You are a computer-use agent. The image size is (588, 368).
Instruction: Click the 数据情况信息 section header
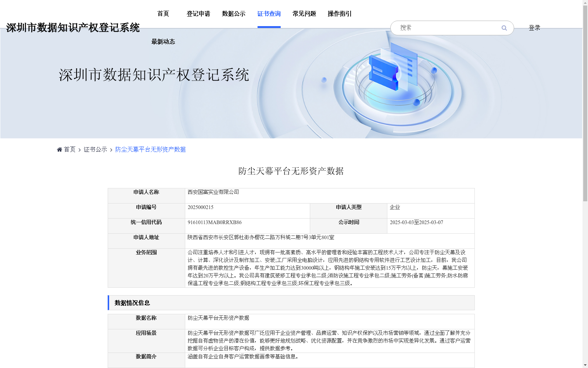click(x=291, y=302)
